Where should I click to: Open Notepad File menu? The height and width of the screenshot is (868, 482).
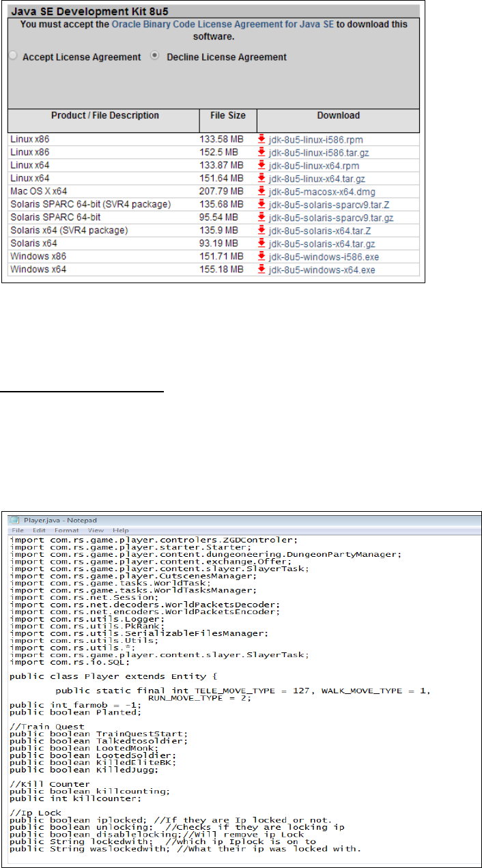[18, 530]
